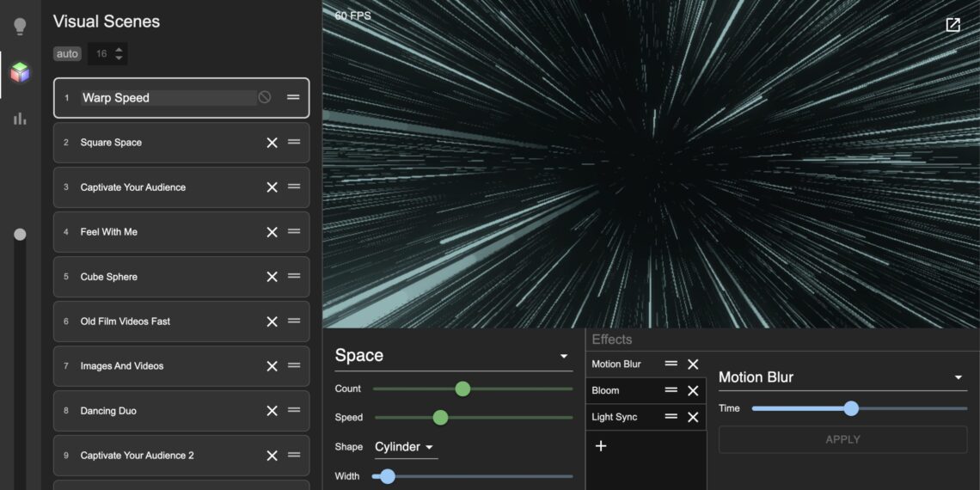Remove the Bloom effect
This screenshot has height=490, width=980.
click(693, 390)
